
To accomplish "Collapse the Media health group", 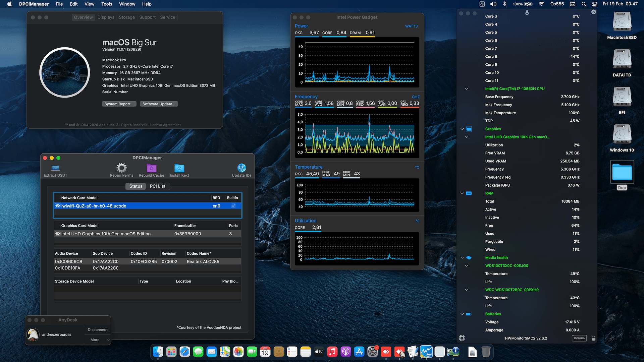I will [462, 258].
